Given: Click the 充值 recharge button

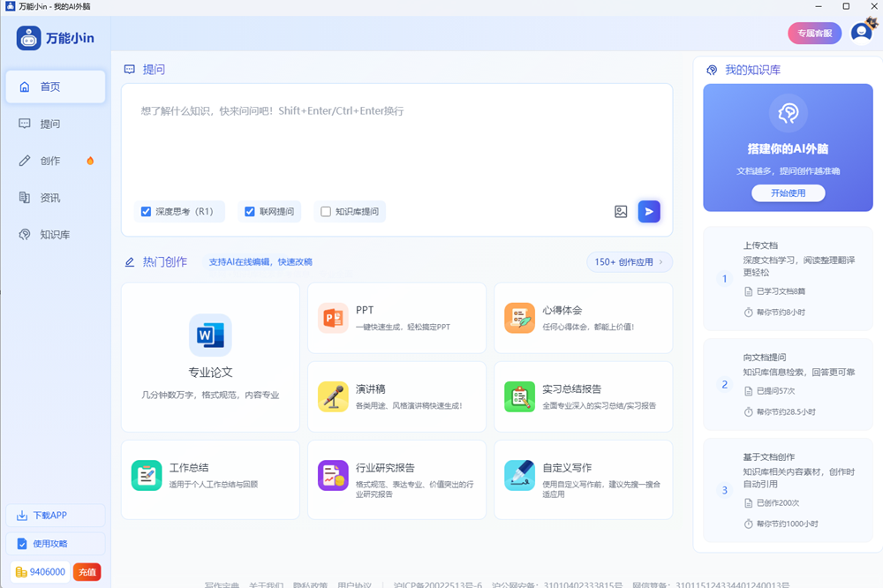Looking at the screenshot, I should (x=87, y=571).
